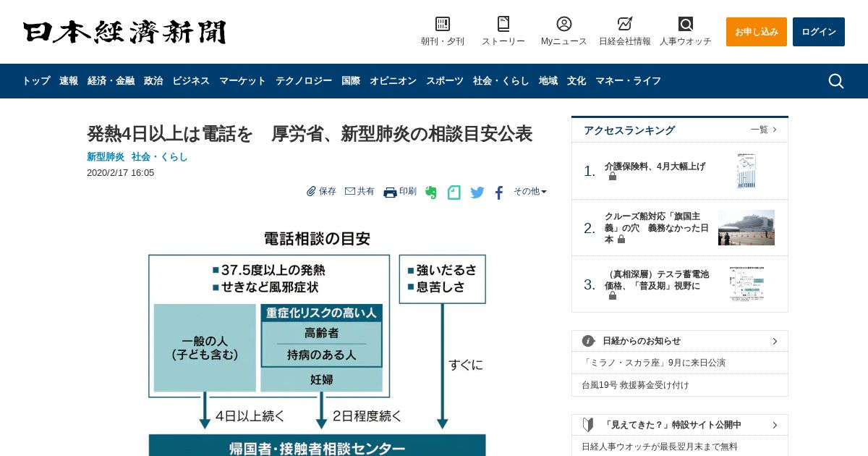Viewport: 868px width, 456px height.
Task: Click the teal note icon beside Evernote
Action: [454, 193]
